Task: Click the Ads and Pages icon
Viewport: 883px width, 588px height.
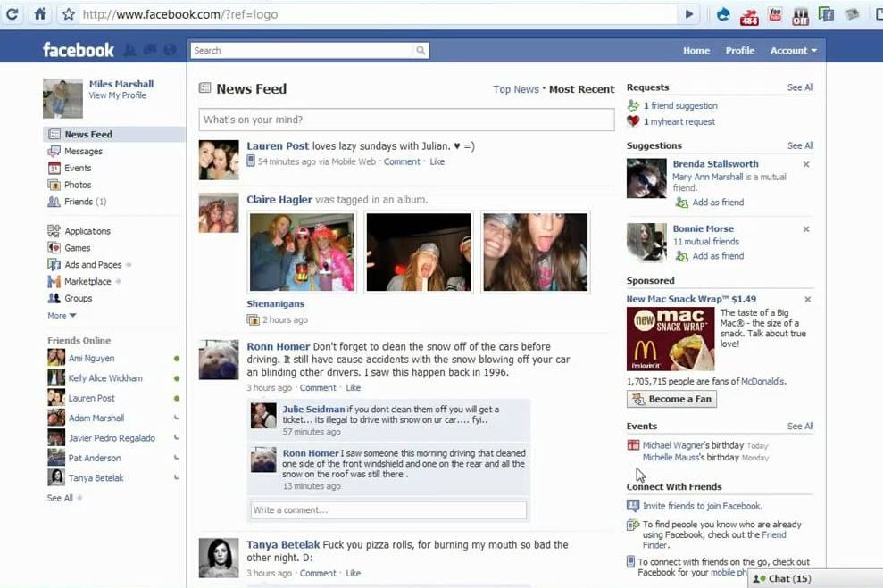Action: tap(54, 264)
